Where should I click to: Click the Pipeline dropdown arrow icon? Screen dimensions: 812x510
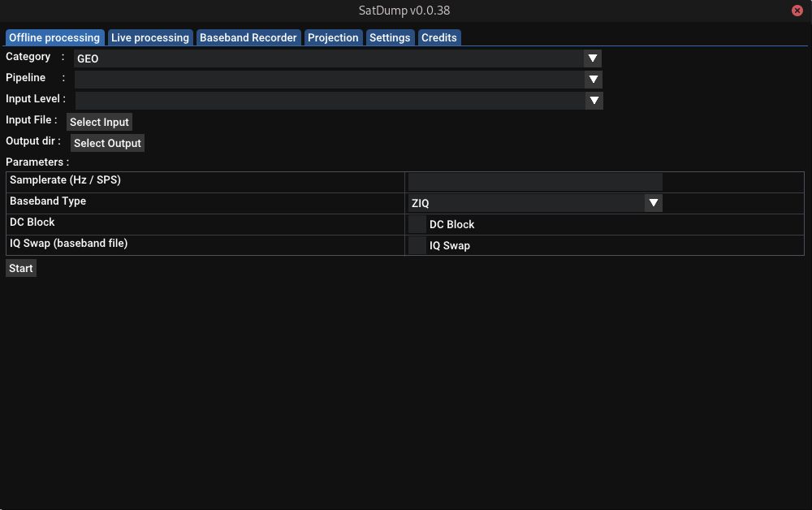pyautogui.click(x=593, y=79)
